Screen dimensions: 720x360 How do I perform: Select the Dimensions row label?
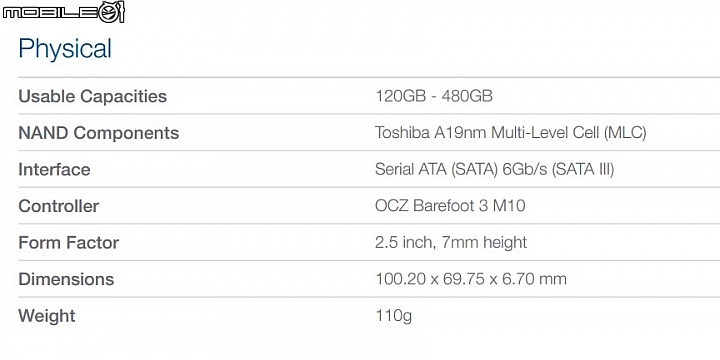(66, 279)
